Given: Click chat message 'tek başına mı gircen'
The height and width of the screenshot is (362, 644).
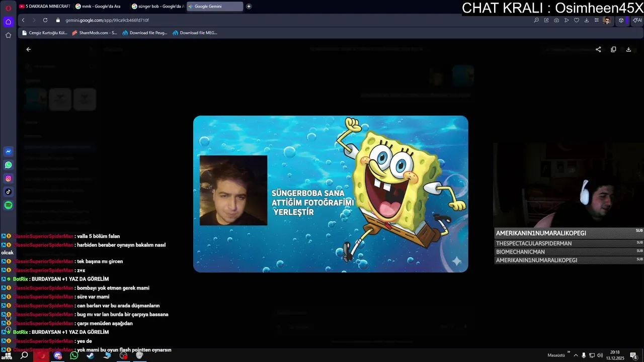Looking at the screenshot, I should (100, 261).
